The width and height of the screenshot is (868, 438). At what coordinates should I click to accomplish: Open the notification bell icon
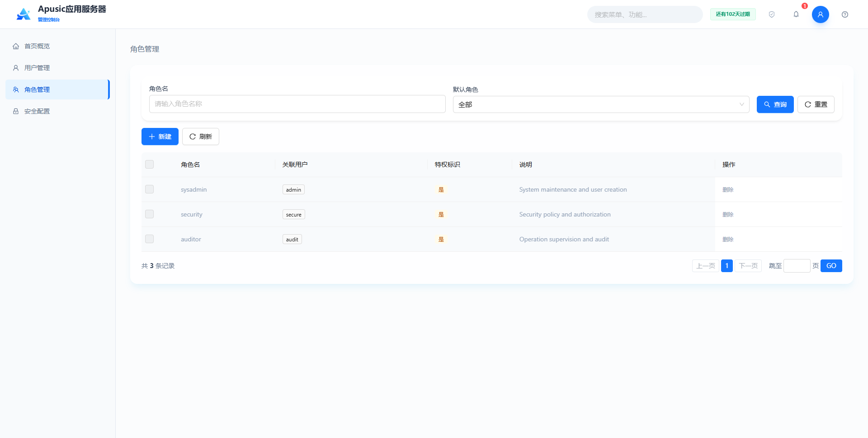pyautogui.click(x=796, y=14)
